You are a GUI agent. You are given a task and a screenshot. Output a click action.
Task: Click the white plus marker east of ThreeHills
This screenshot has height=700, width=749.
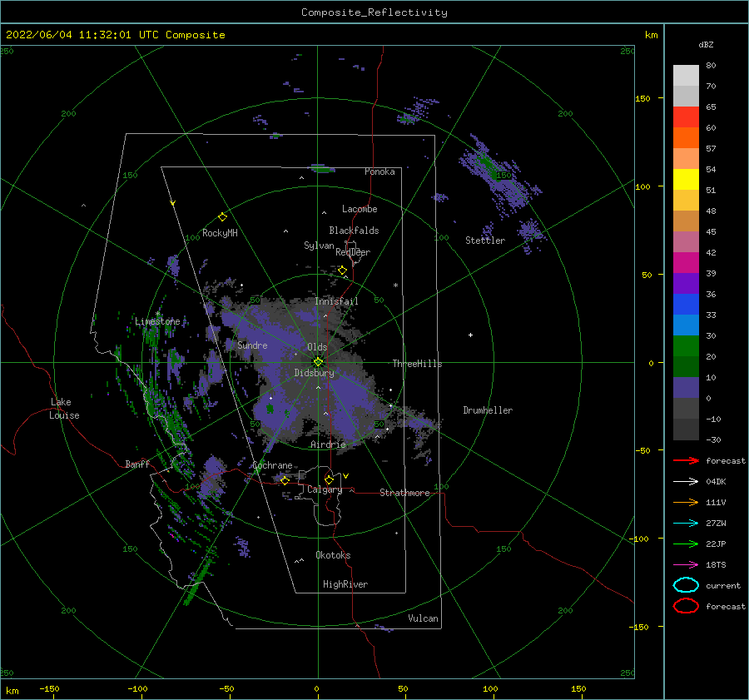(470, 335)
